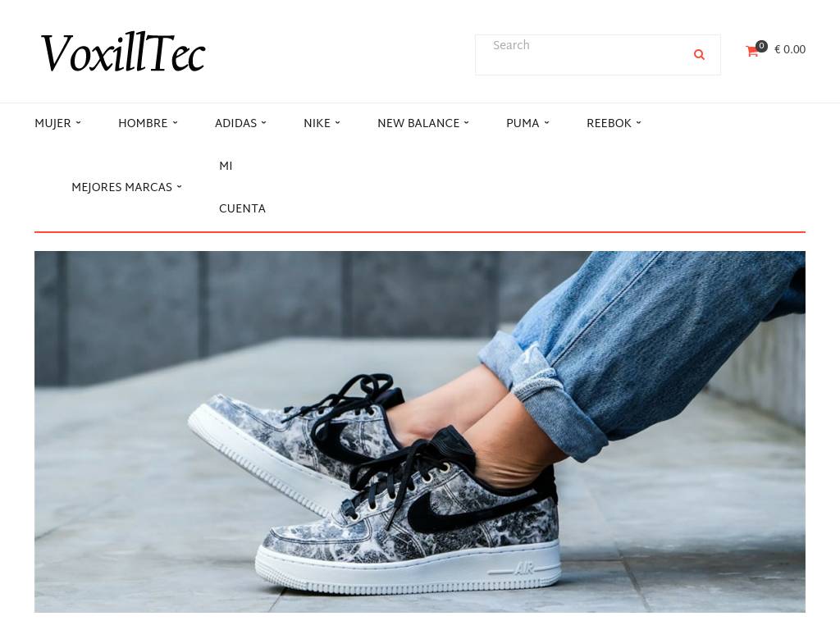Click the cart item count badge
840x630 pixels.
(761, 46)
